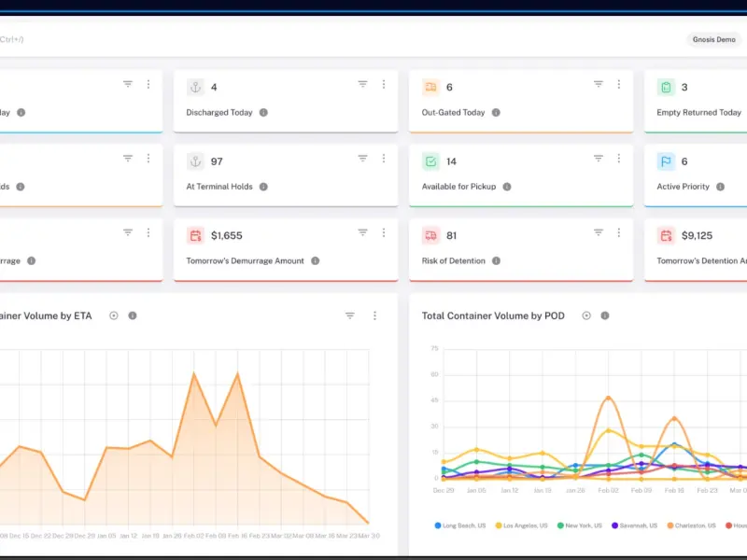747x560 pixels.
Task: Toggle Savannah, US legend series
Action: pyautogui.click(x=634, y=525)
